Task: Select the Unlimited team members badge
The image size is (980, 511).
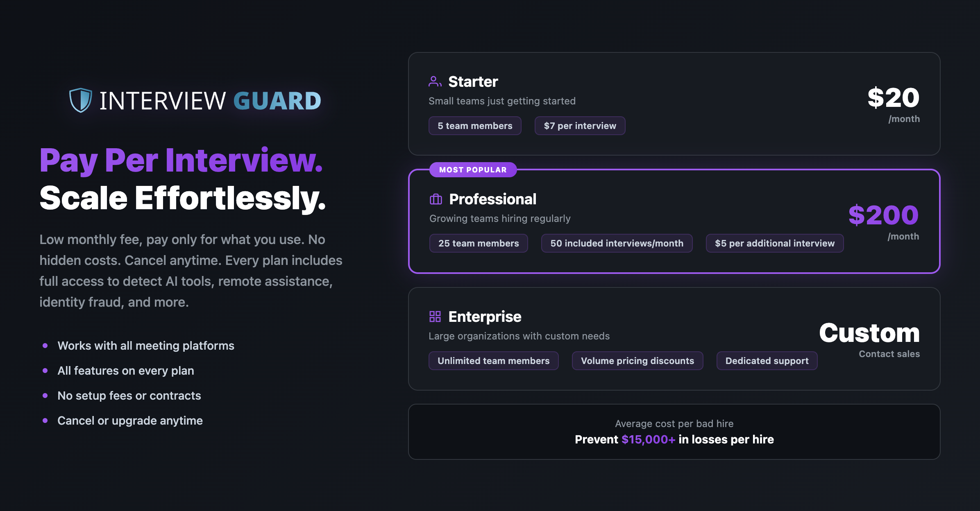Action: pos(493,360)
